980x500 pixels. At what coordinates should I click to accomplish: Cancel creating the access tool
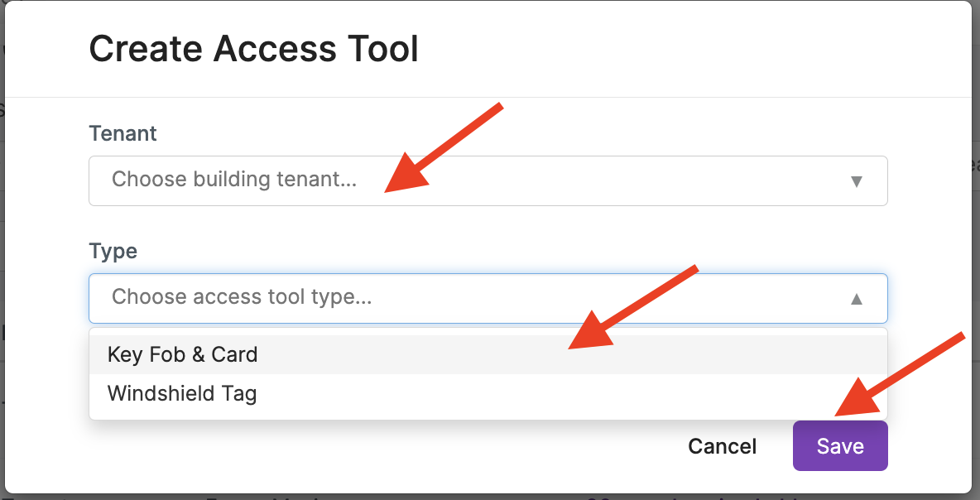click(722, 446)
